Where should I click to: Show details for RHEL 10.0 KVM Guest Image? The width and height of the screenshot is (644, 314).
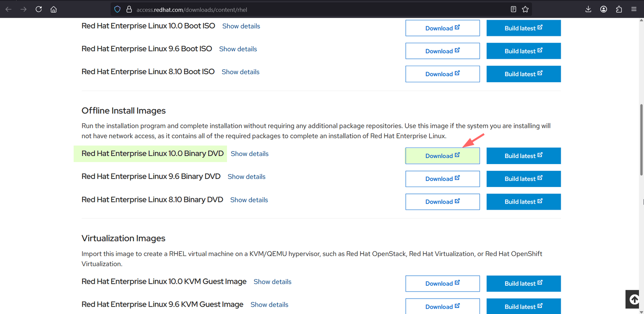click(272, 282)
